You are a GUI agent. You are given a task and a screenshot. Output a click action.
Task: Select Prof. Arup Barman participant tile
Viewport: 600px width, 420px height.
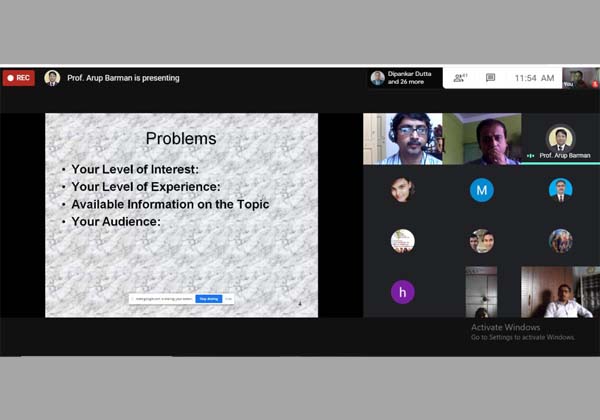click(561, 138)
